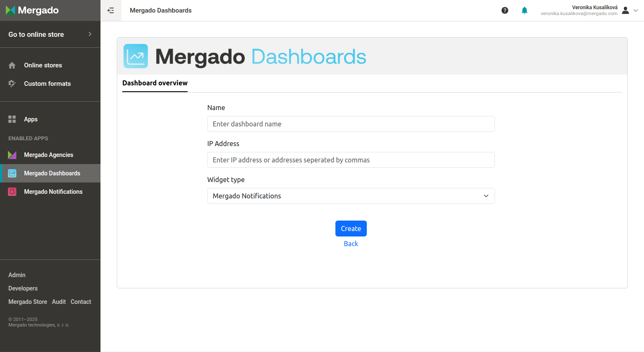Image resolution: width=644 pixels, height=352 pixels.
Task: Click the Mergado Dashboards sidebar icon
Action: point(12,173)
